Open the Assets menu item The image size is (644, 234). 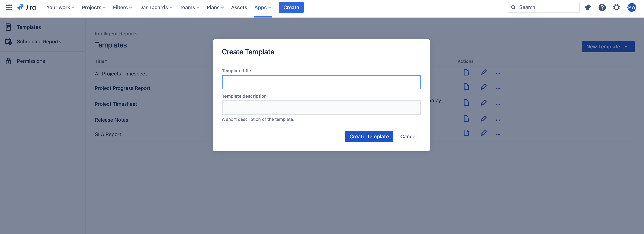[x=239, y=8]
